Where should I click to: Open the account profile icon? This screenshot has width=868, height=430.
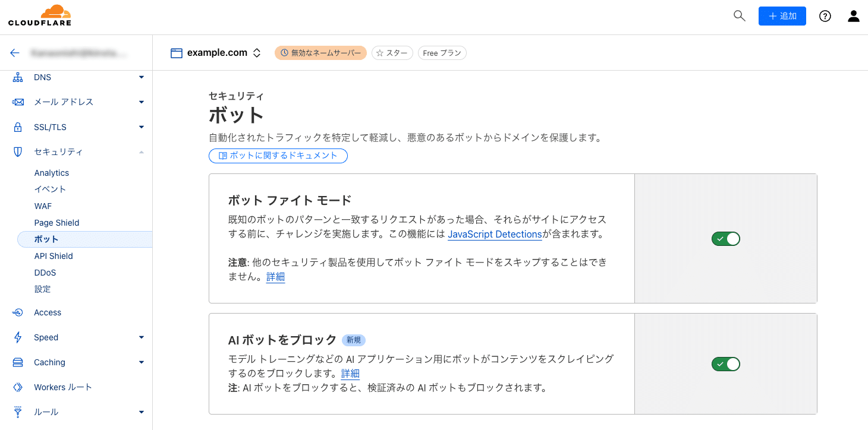coord(853,16)
